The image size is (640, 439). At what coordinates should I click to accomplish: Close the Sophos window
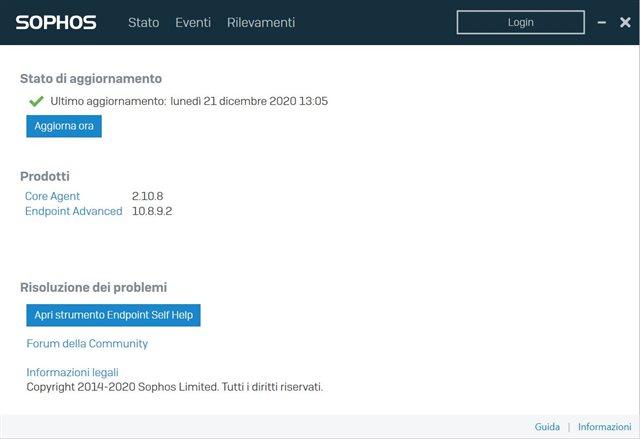(625, 22)
